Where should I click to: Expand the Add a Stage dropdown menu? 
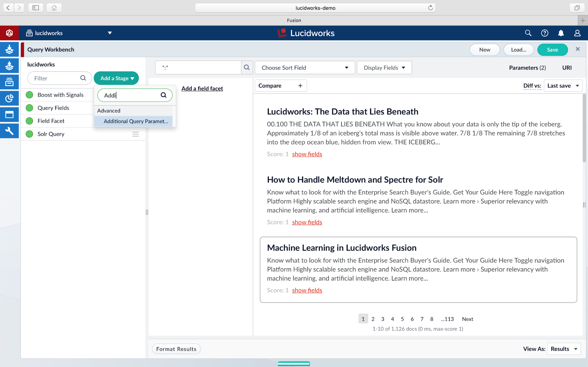point(116,78)
